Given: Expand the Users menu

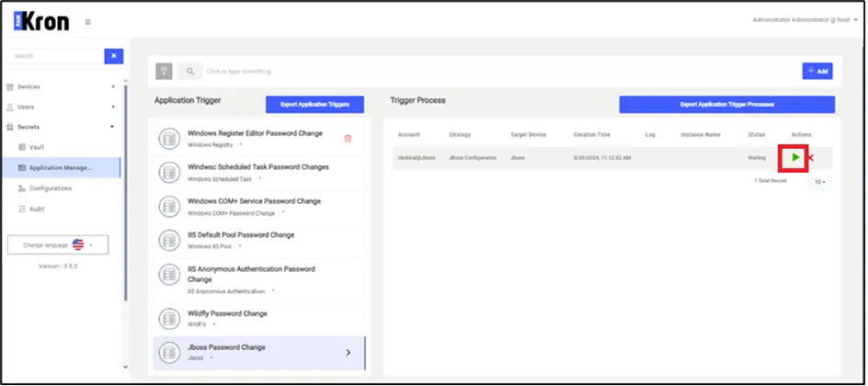Looking at the screenshot, I should coord(61,107).
